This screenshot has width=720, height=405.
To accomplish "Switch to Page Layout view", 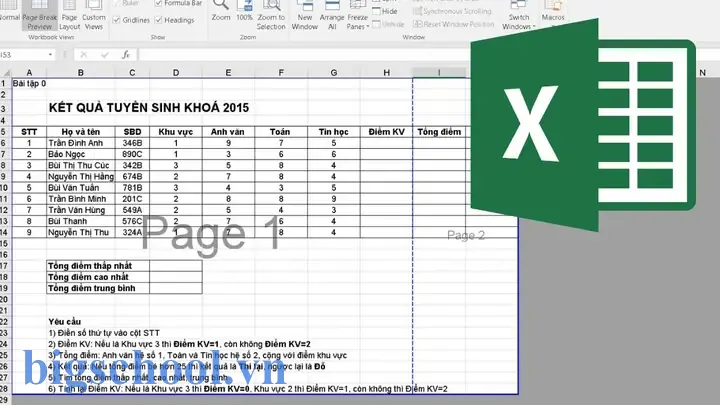I will coord(69,16).
